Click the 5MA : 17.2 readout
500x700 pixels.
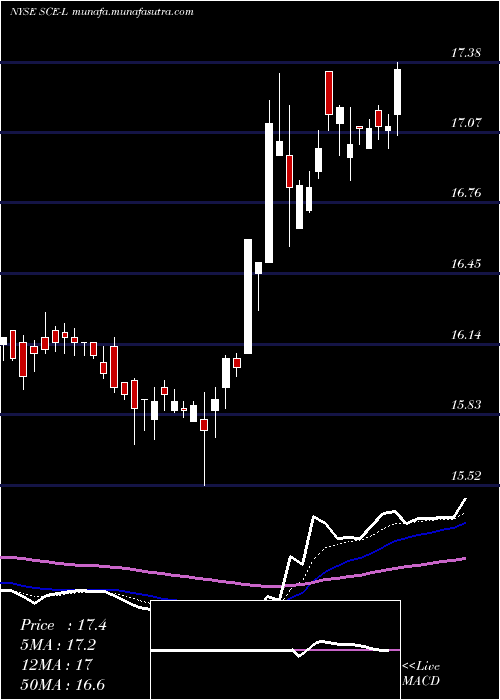click(x=58, y=645)
